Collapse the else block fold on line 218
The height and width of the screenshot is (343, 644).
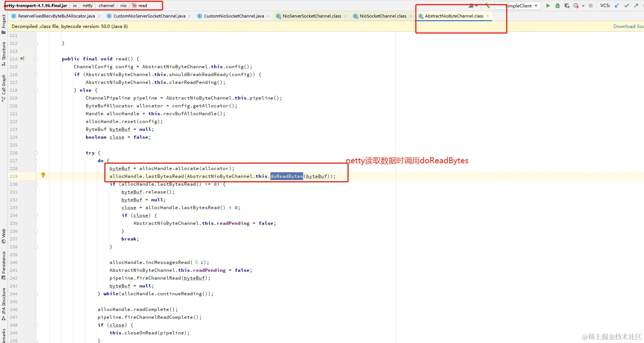click(x=36, y=90)
